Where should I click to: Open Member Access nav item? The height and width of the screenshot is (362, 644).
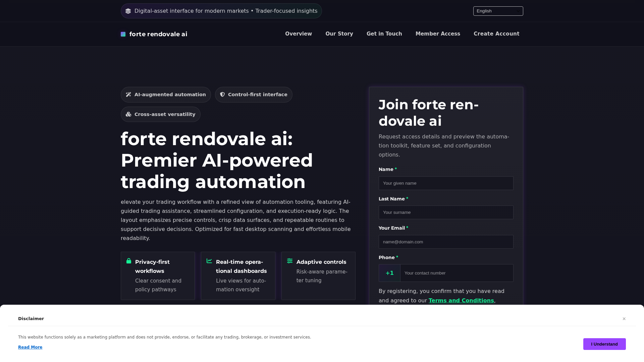pyautogui.click(x=438, y=34)
